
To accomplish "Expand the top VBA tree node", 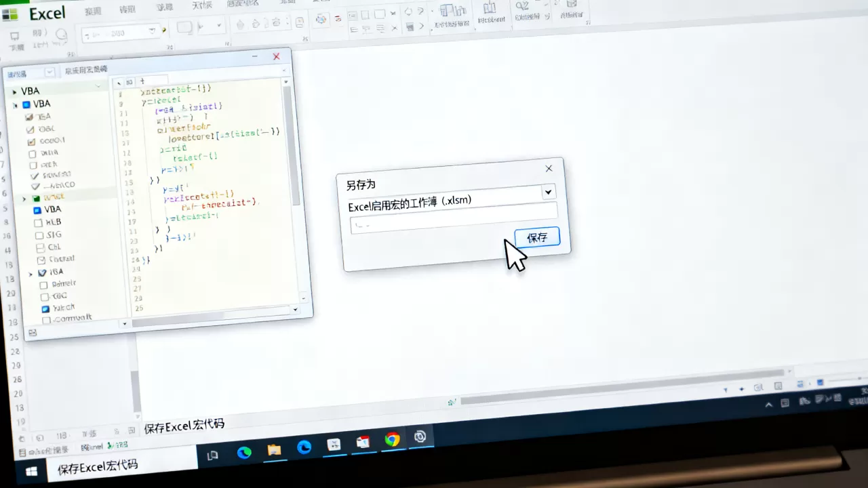I will point(14,91).
